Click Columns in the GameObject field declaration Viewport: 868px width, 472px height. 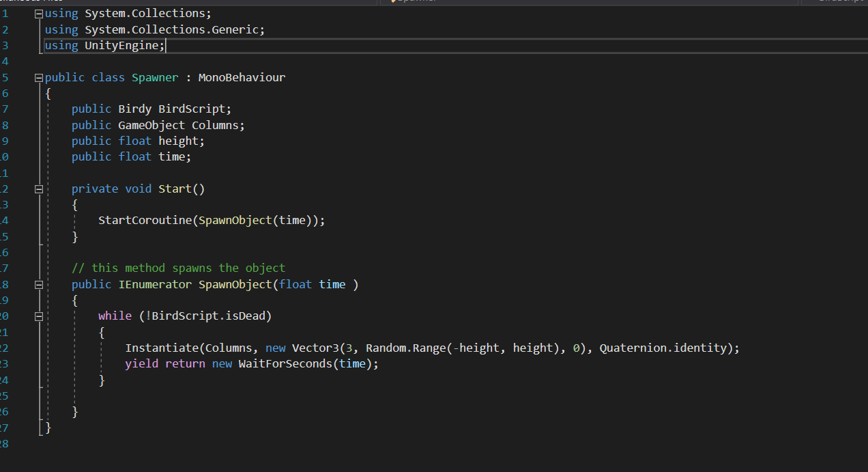[x=215, y=125]
